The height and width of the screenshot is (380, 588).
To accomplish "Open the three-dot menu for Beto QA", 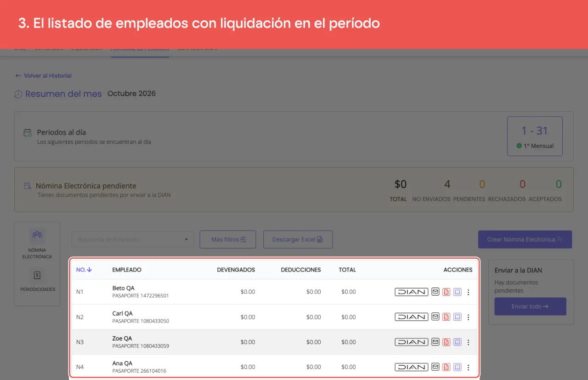I will point(468,292).
